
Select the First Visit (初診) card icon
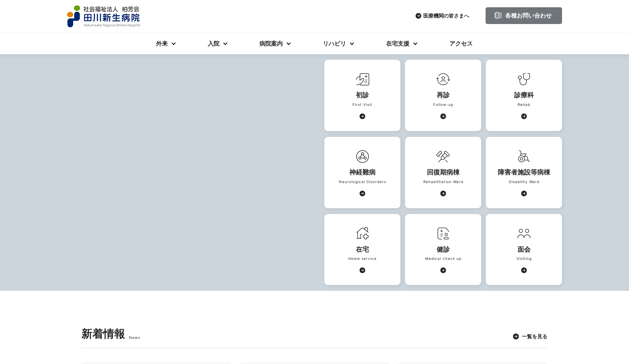[x=362, y=79]
